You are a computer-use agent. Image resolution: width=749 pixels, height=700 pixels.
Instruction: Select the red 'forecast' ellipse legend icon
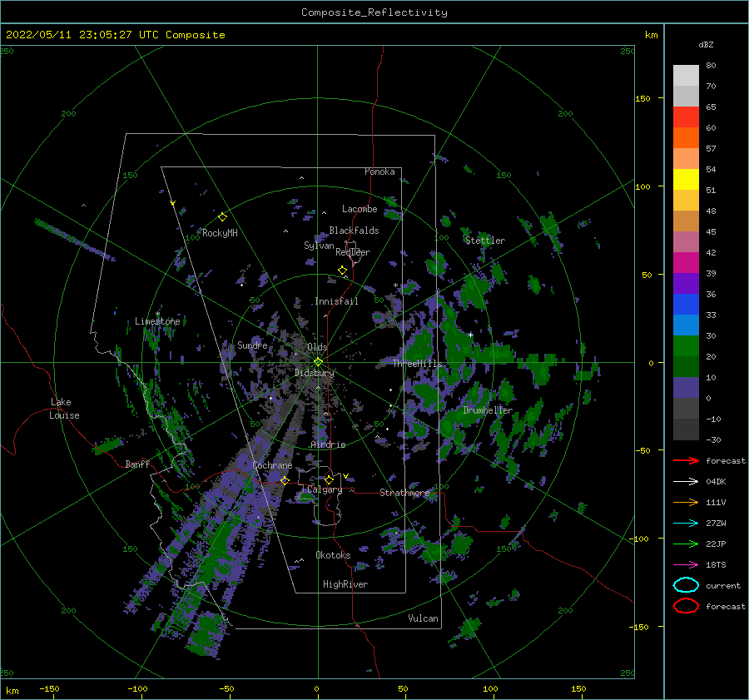tap(686, 606)
